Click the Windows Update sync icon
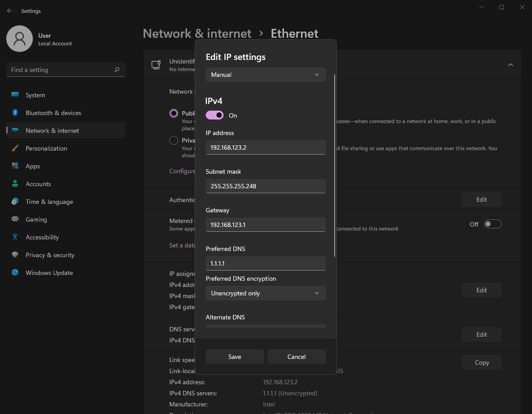Image resolution: width=532 pixels, height=414 pixels. 16,273
